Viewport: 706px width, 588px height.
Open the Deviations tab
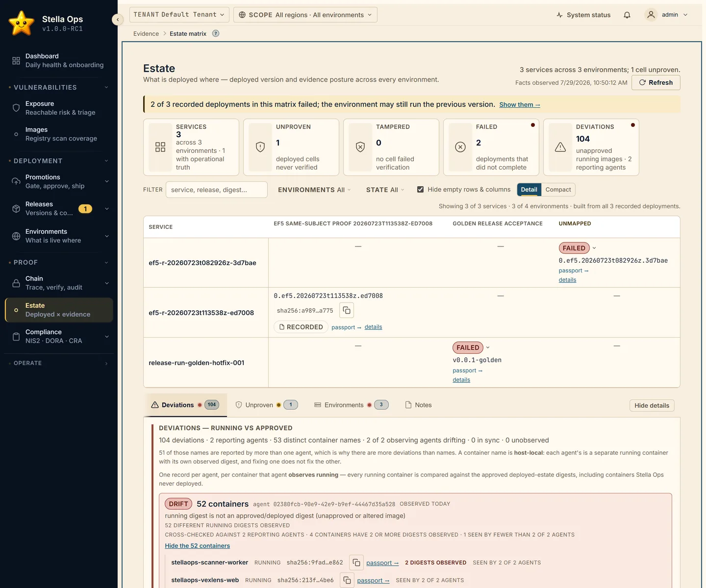pos(185,405)
